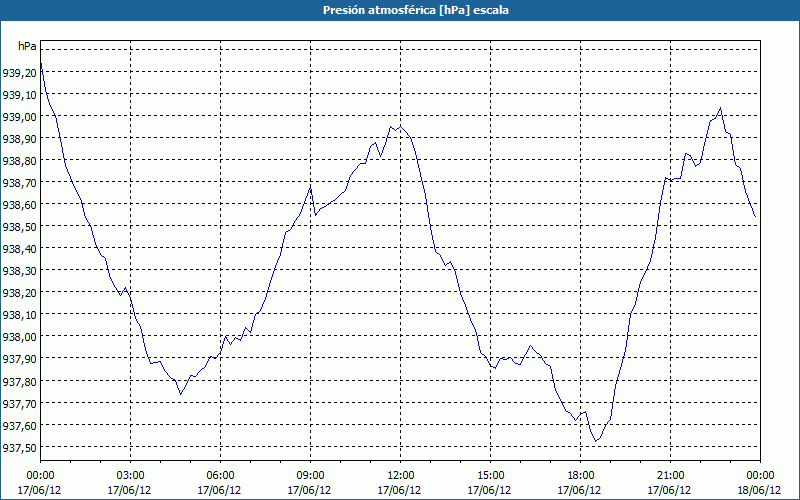Select the 939,10 y-axis value

tap(19, 95)
